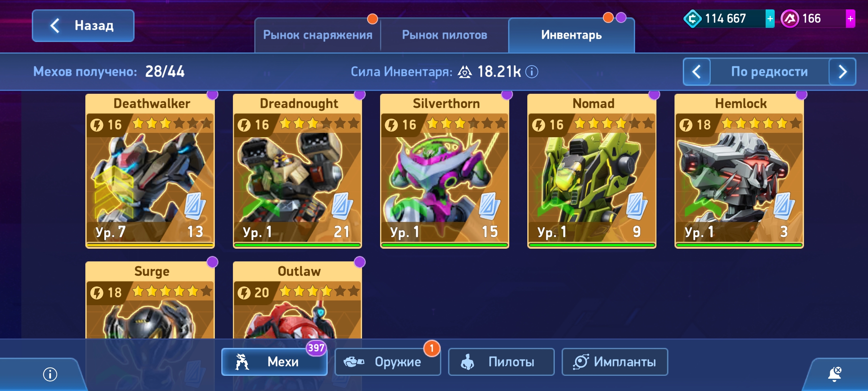Click the info icon beside Сила Инвентаря

[x=532, y=72]
